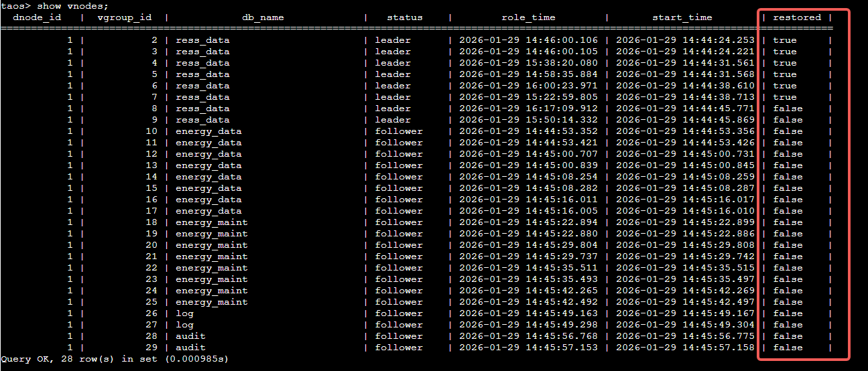Select the role_time column header
Image resolution: width=868 pixels, height=371 pixels.
tap(528, 17)
